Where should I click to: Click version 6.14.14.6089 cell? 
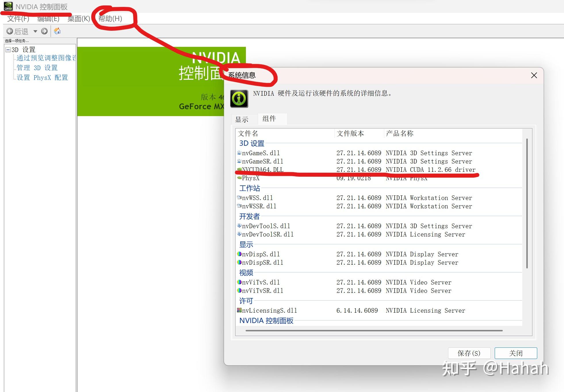[x=357, y=310]
